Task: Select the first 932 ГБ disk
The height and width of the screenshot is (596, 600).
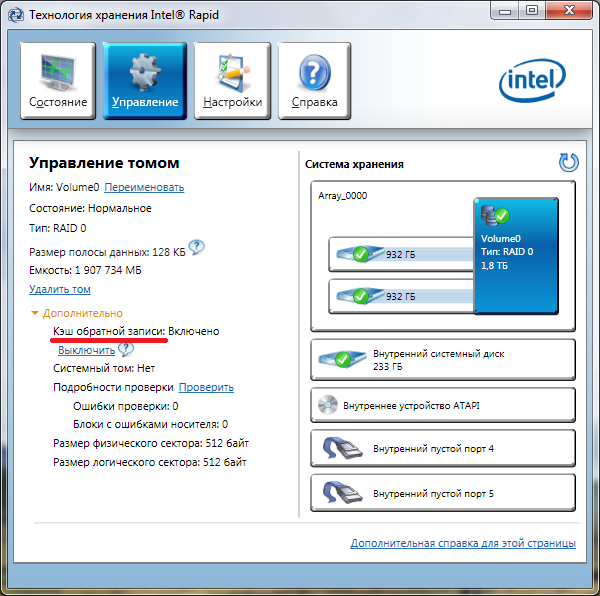Action: pyautogui.click(x=401, y=254)
